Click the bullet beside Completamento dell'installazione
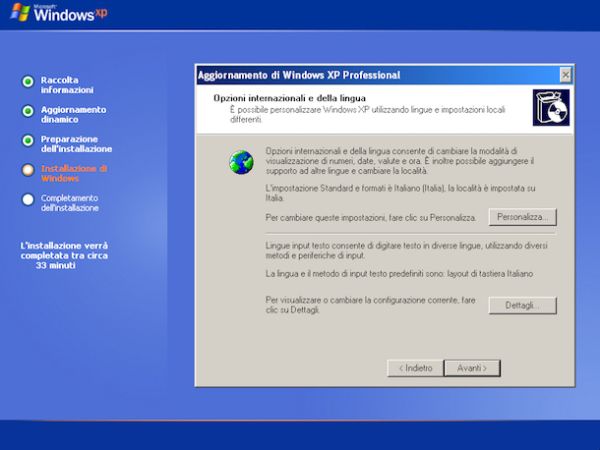 coord(28,201)
